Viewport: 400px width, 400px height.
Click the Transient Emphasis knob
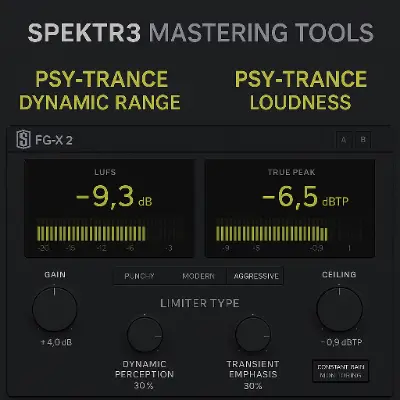253,335
